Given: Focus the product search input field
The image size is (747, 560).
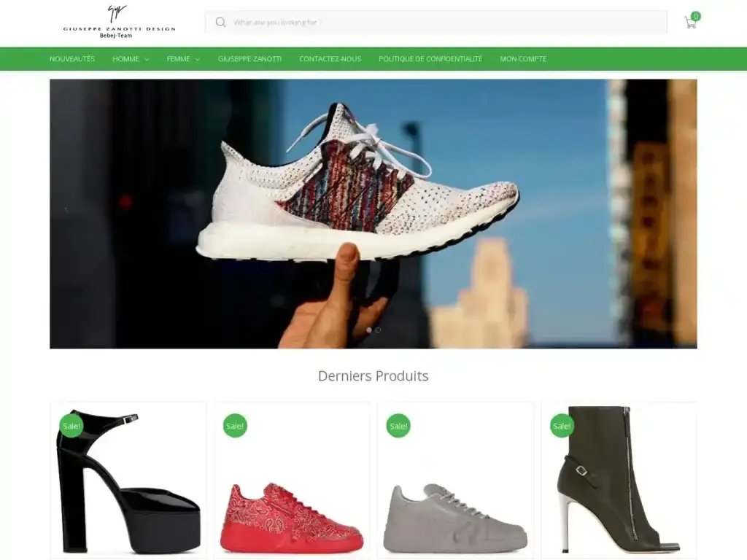Looking at the screenshot, I should click(x=445, y=23).
